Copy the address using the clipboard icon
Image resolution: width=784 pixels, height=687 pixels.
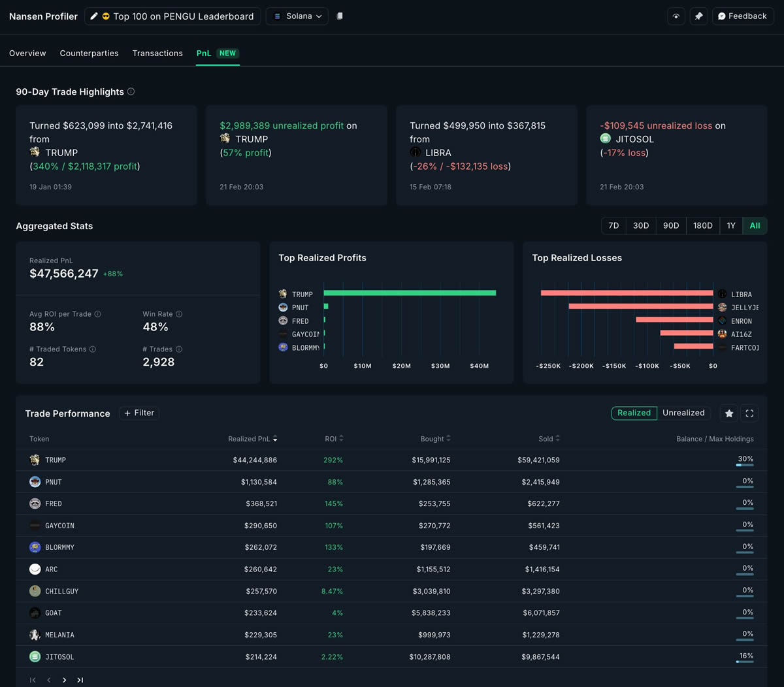pyautogui.click(x=340, y=16)
